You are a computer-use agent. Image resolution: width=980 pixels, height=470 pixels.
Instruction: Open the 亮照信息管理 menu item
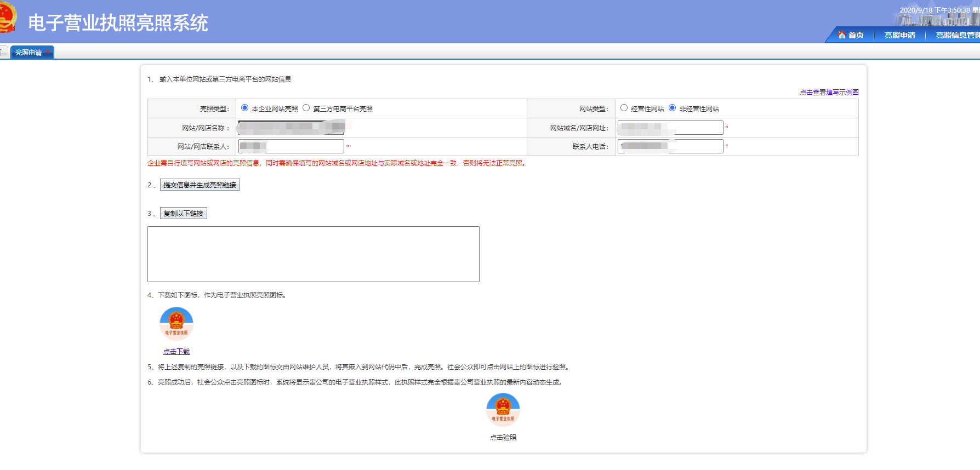coord(956,35)
